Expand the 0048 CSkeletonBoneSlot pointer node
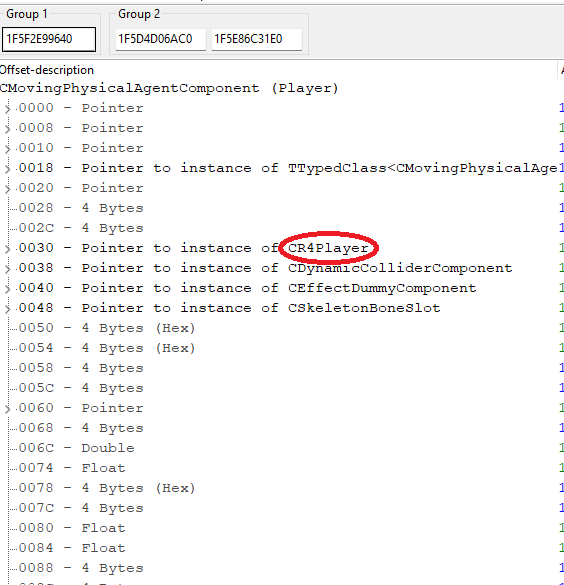564x585 pixels. pyautogui.click(x=7, y=309)
